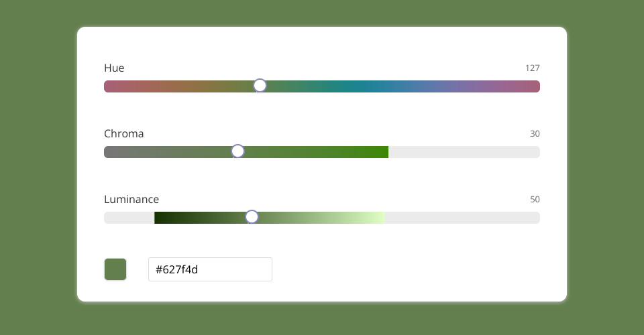Click the Hue label
This screenshot has width=644, height=335.
[x=114, y=68]
